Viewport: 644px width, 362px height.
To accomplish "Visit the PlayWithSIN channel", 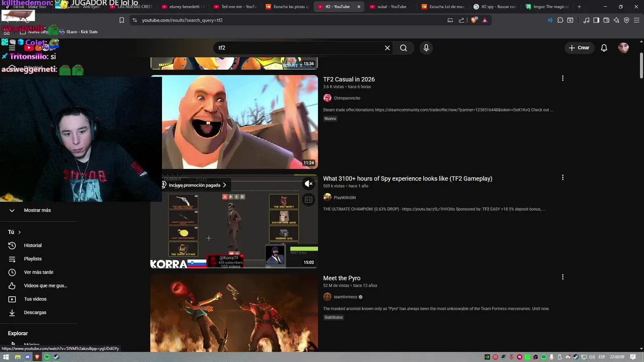I will point(345,198).
